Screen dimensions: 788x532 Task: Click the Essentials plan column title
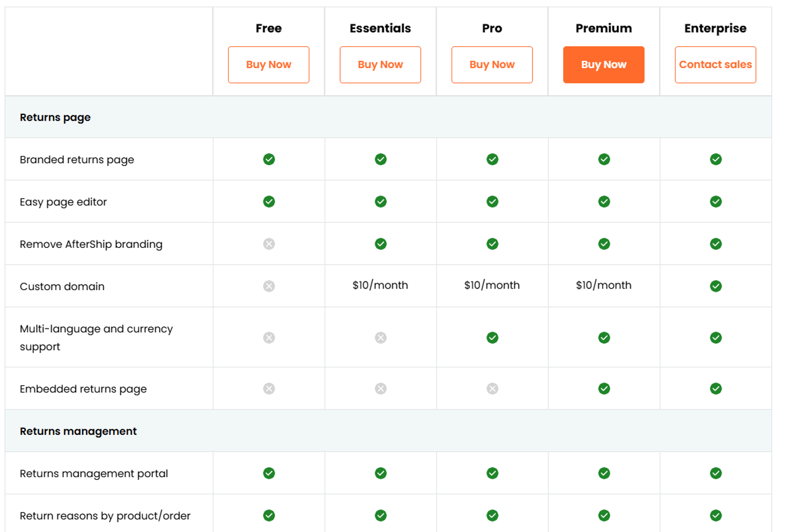click(380, 28)
